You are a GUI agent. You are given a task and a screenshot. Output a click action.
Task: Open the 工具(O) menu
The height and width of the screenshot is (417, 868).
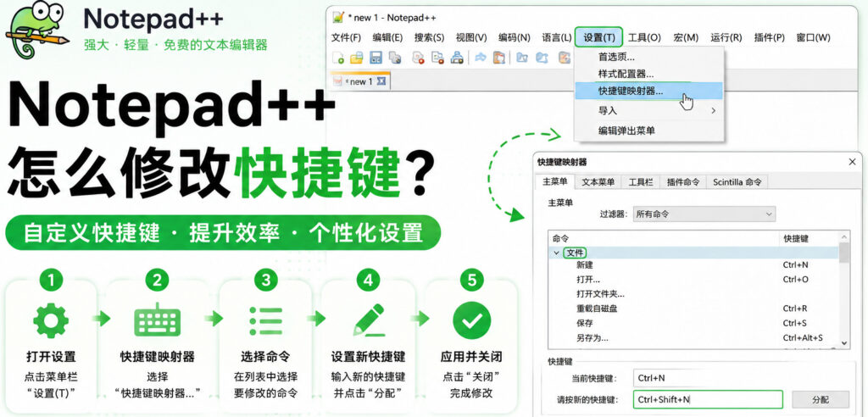click(x=644, y=37)
